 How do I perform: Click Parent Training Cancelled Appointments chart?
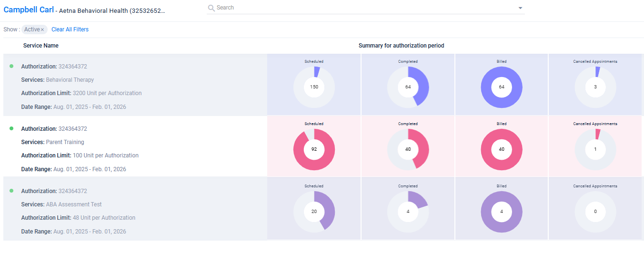(x=595, y=149)
